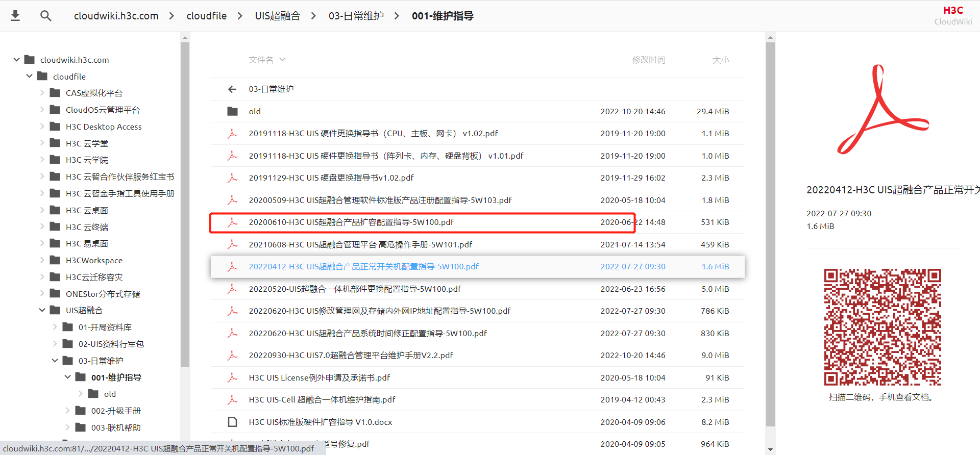The height and width of the screenshot is (455, 980).
Task: Click the QR code image
Action: (x=883, y=327)
